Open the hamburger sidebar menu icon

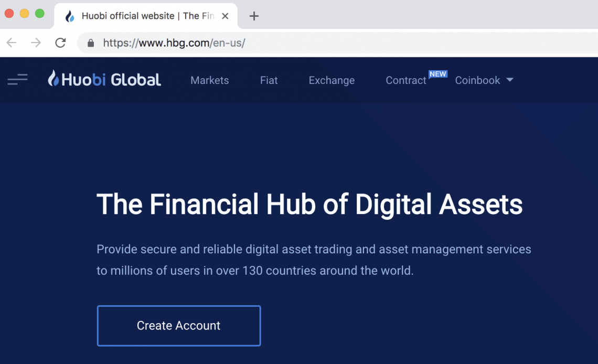pos(17,80)
